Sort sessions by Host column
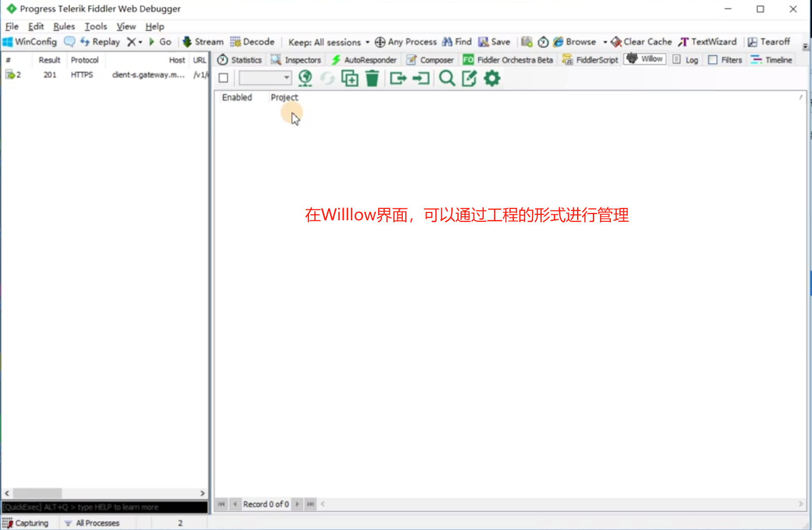The image size is (812, 530). pos(177,60)
